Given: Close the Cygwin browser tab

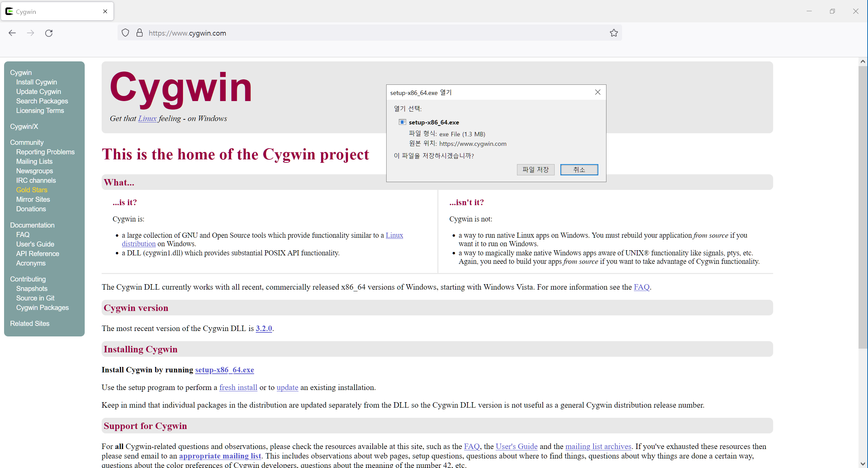Looking at the screenshot, I should (x=105, y=12).
